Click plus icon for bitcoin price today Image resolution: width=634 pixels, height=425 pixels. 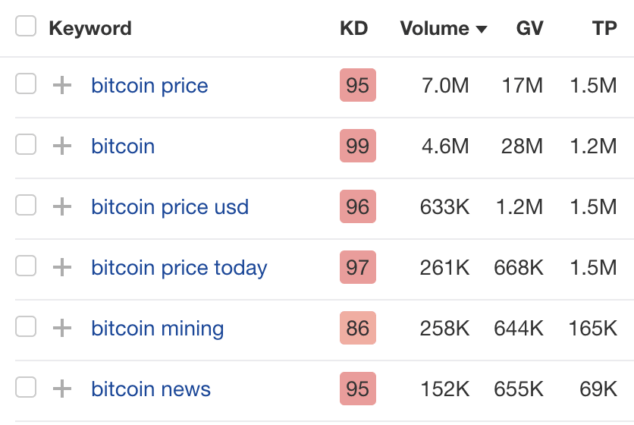point(62,268)
